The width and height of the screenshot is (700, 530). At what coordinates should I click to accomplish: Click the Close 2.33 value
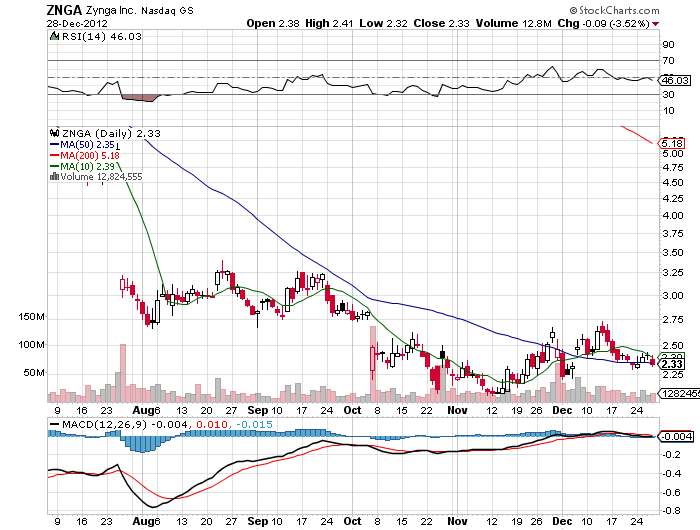tap(441, 23)
